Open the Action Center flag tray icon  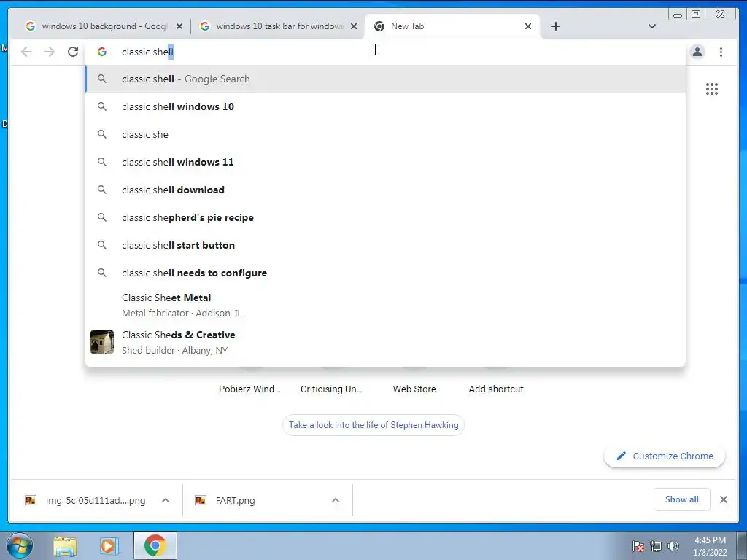pyautogui.click(x=638, y=546)
